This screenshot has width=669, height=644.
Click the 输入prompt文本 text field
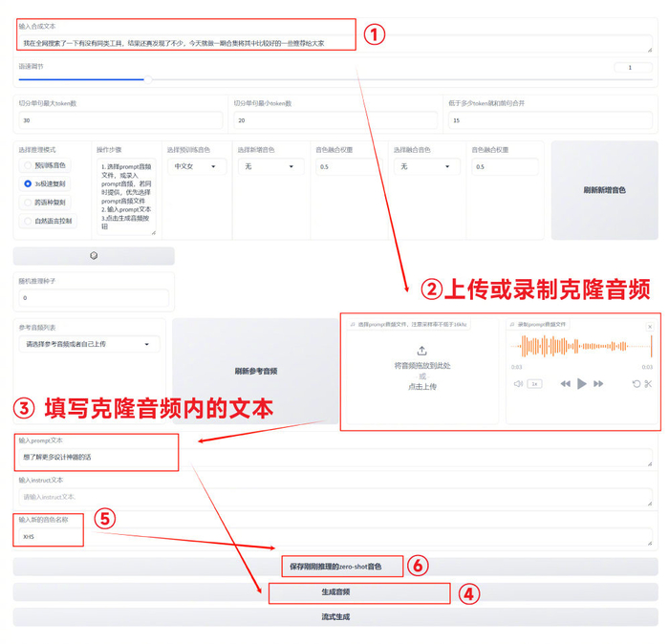pos(335,457)
